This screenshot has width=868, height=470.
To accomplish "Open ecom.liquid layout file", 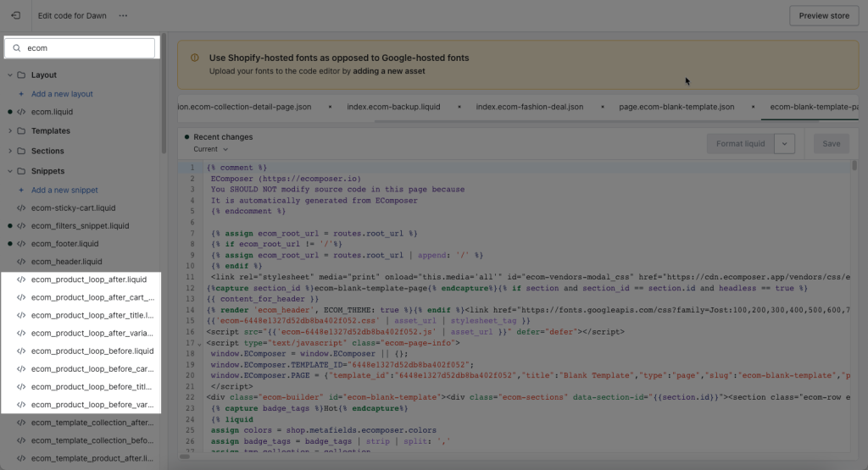I will [52, 112].
